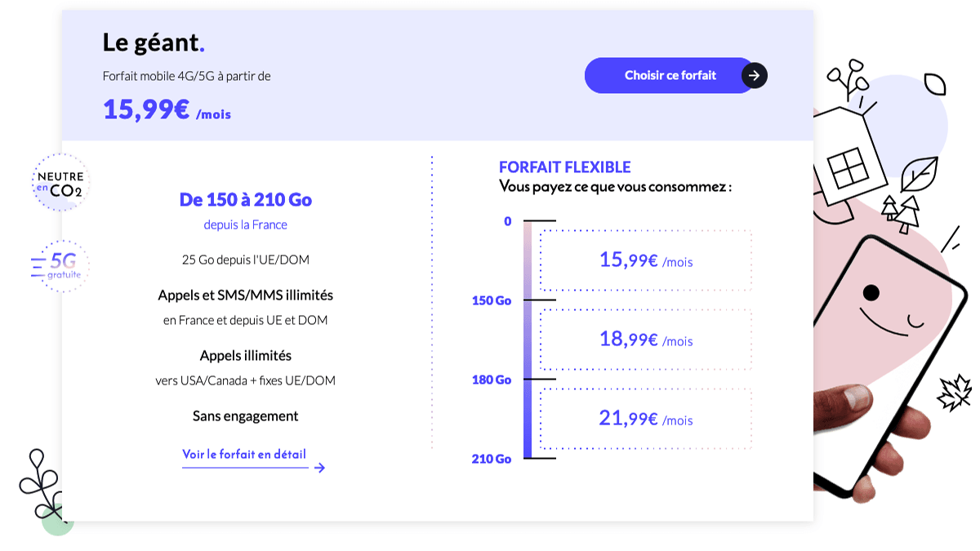Select the 21,99€ /mois price tier
980x551 pixels.
click(x=645, y=419)
